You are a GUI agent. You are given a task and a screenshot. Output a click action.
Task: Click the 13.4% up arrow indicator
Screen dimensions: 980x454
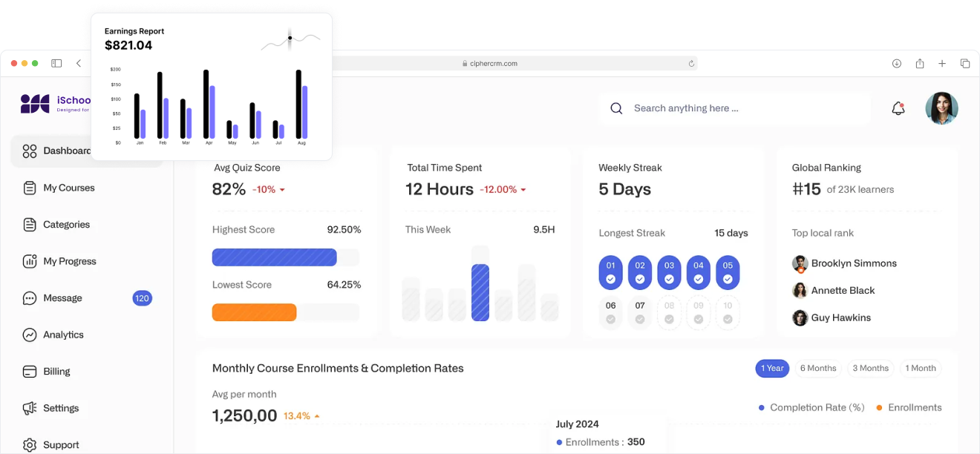pos(317,416)
